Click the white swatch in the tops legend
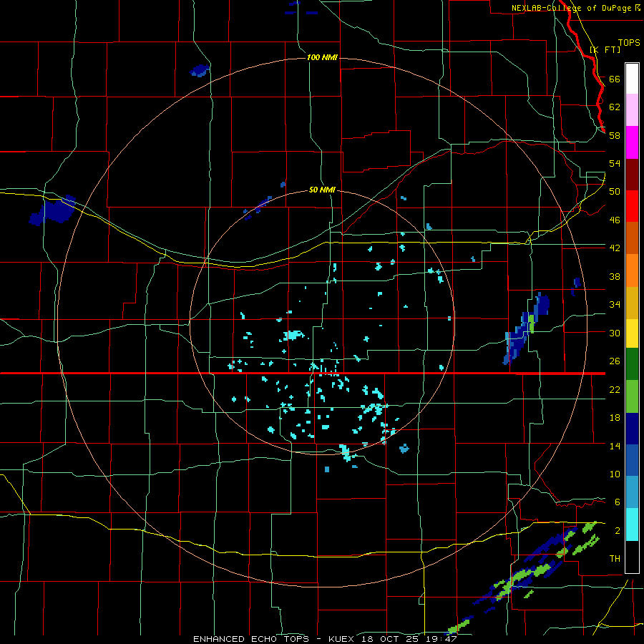Viewport: 644px width, 644px height. [x=632, y=79]
